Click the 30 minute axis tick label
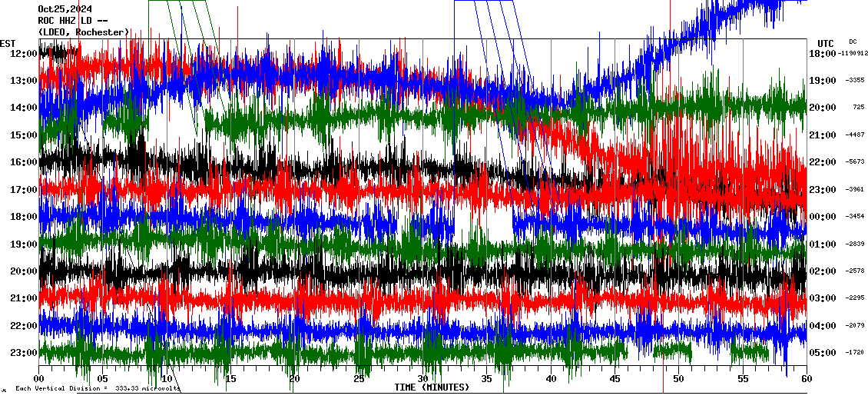 [423, 379]
